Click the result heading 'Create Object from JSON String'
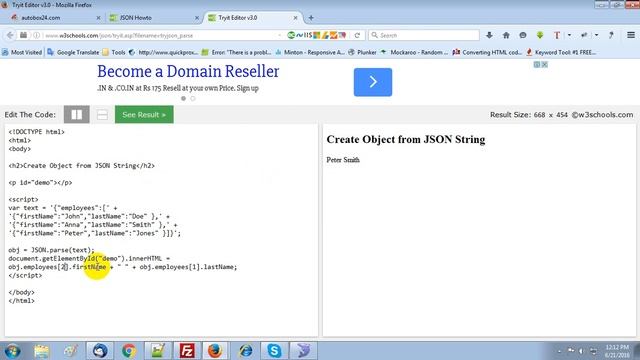 (x=406, y=140)
